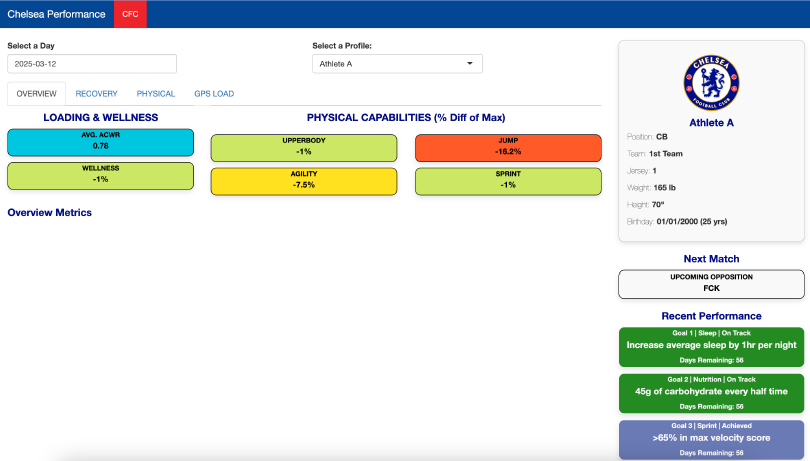Click the profile dropdown arrow
Image resolution: width=810 pixels, height=461 pixels.
click(x=470, y=64)
